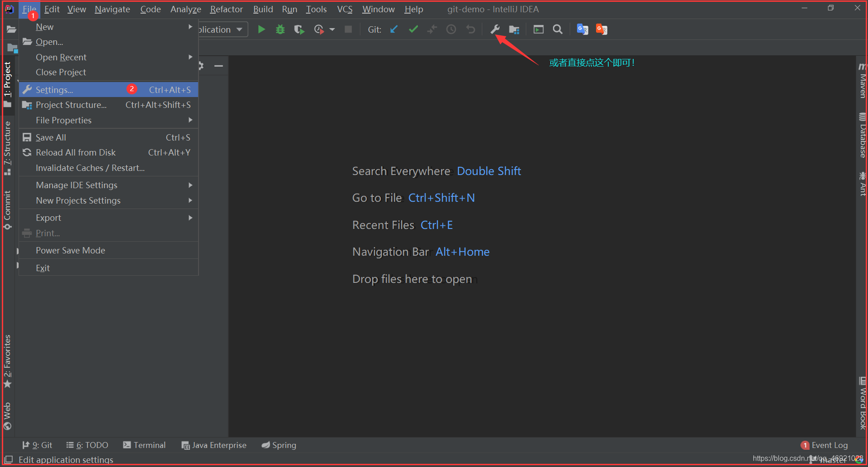Open the Maven side panel
The height and width of the screenshot is (467, 868).
862,80
